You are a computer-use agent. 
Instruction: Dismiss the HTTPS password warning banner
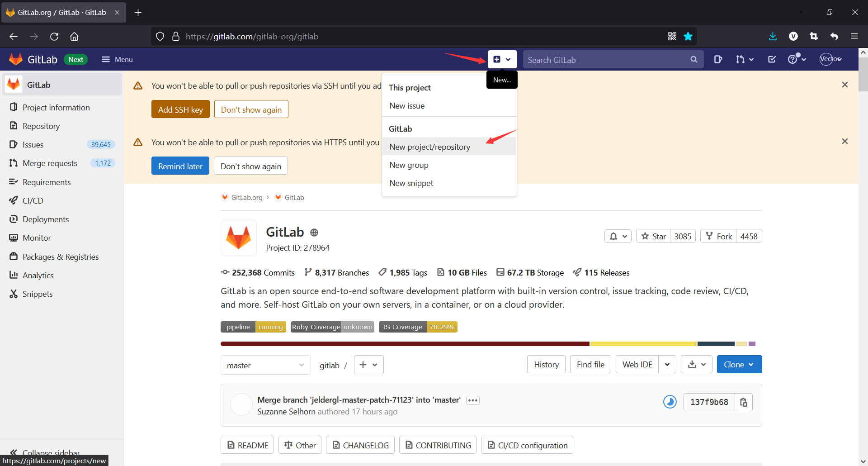(x=844, y=142)
